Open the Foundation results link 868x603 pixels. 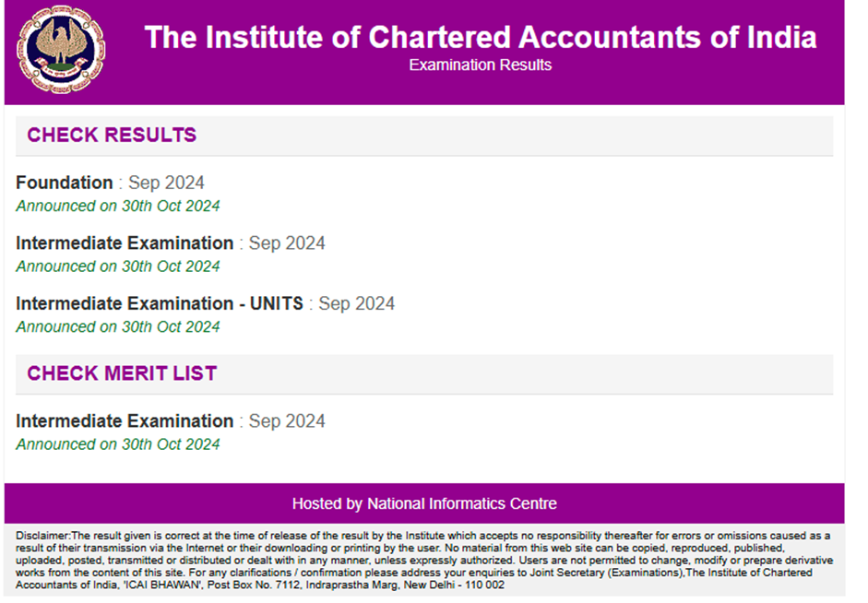click(x=64, y=183)
